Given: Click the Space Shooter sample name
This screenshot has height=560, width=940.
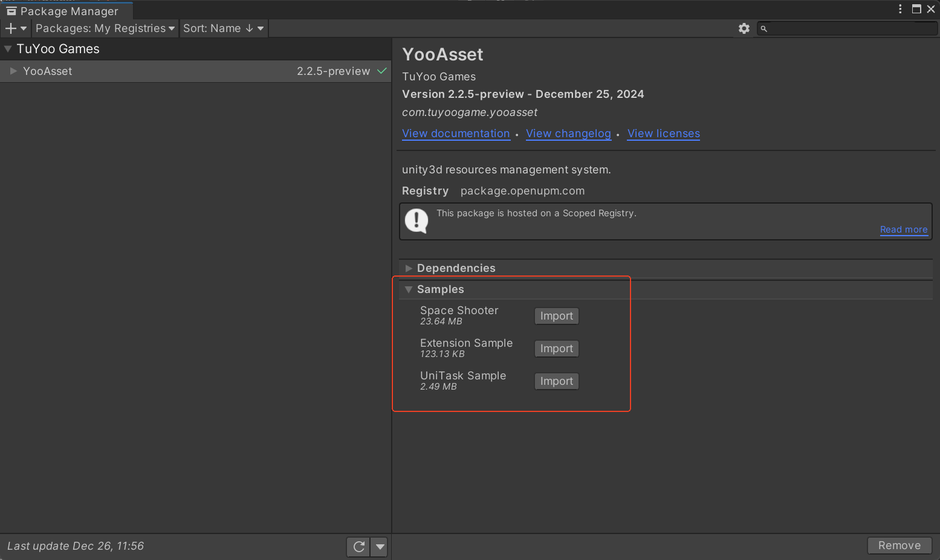Looking at the screenshot, I should (x=459, y=311).
